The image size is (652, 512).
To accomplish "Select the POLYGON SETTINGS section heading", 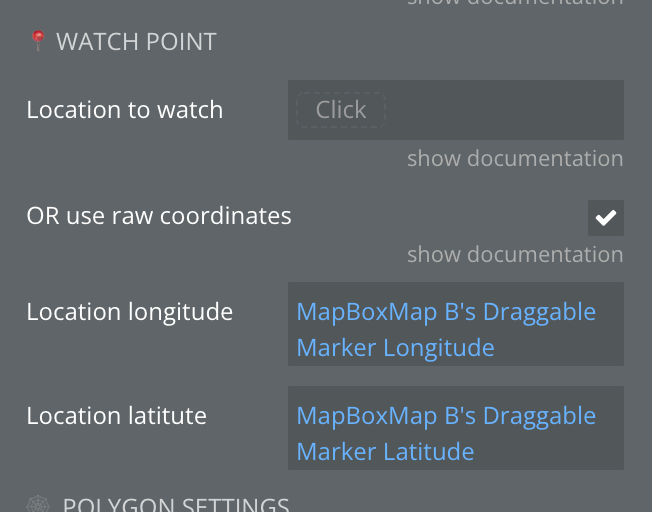I will coord(176,505).
